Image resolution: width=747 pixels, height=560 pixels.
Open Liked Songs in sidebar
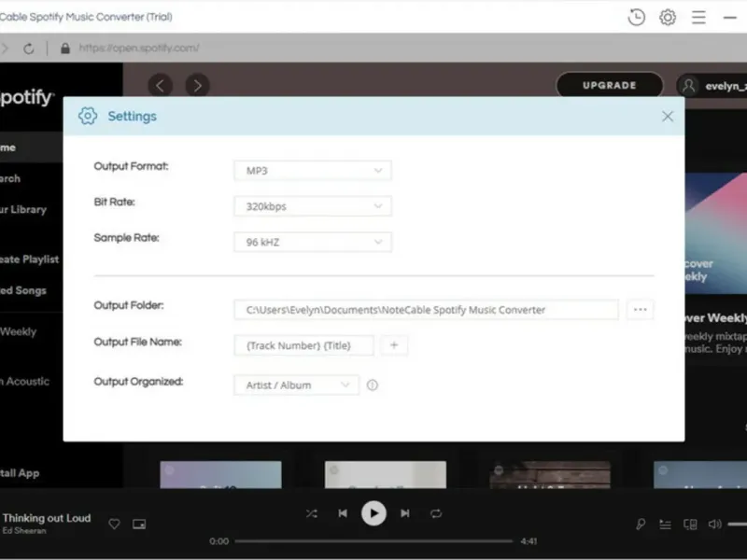pos(22,290)
